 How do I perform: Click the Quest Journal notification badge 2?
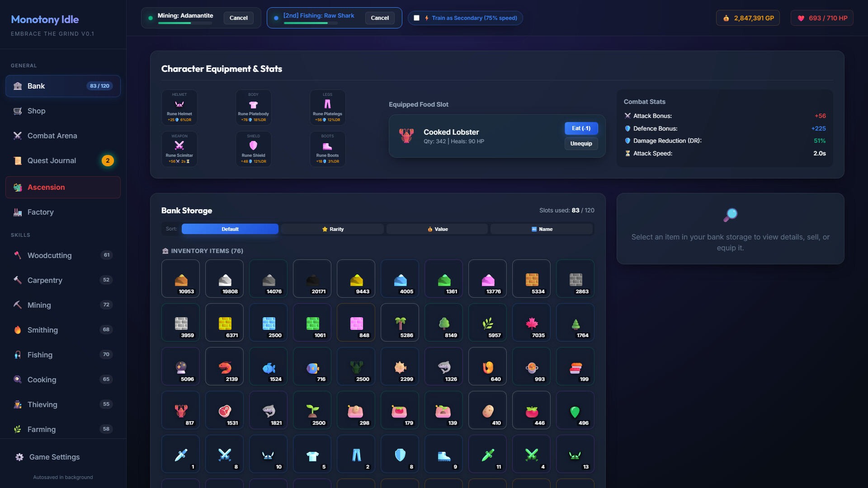[108, 160]
